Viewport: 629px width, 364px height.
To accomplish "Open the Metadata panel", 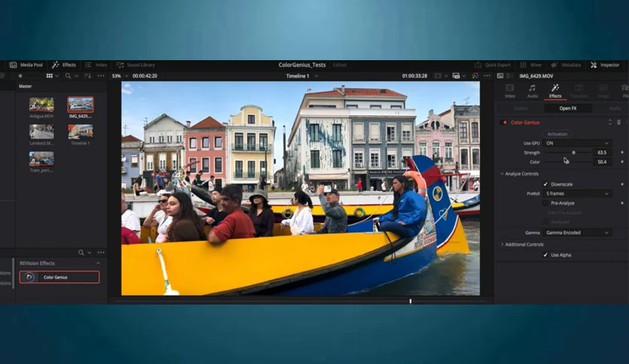I will click(x=566, y=65).
